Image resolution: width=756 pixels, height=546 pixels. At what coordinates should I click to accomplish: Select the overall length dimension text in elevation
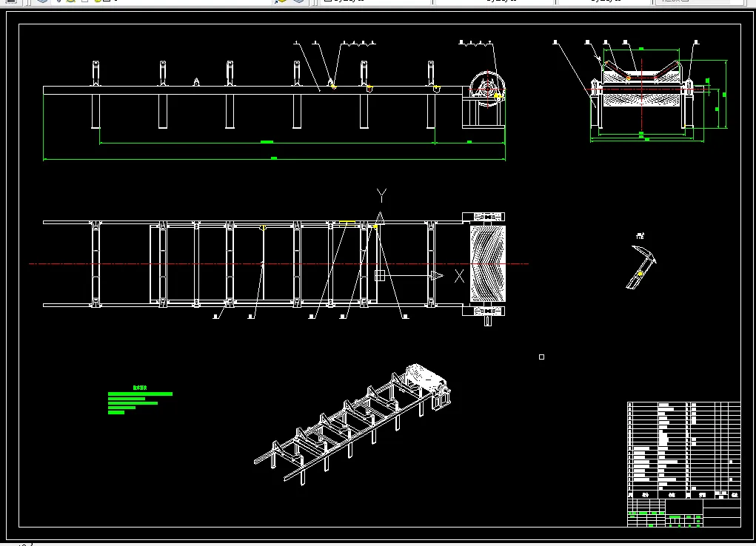(274, 158)
